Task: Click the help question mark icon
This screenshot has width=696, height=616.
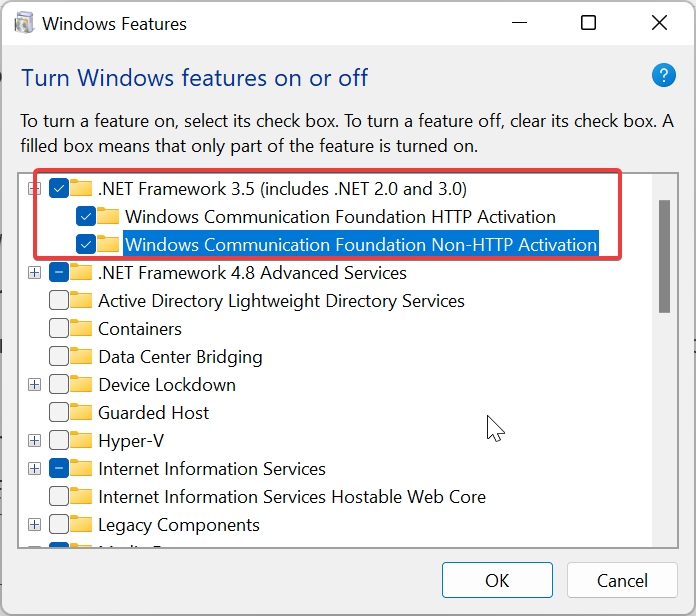Action: coord(664,75)
